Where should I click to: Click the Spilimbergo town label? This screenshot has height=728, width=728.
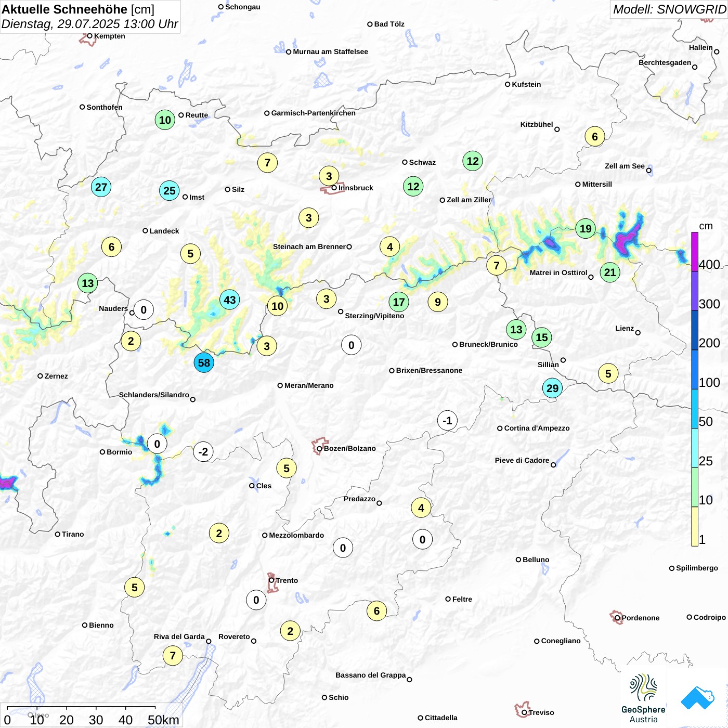tap(697, 568)
